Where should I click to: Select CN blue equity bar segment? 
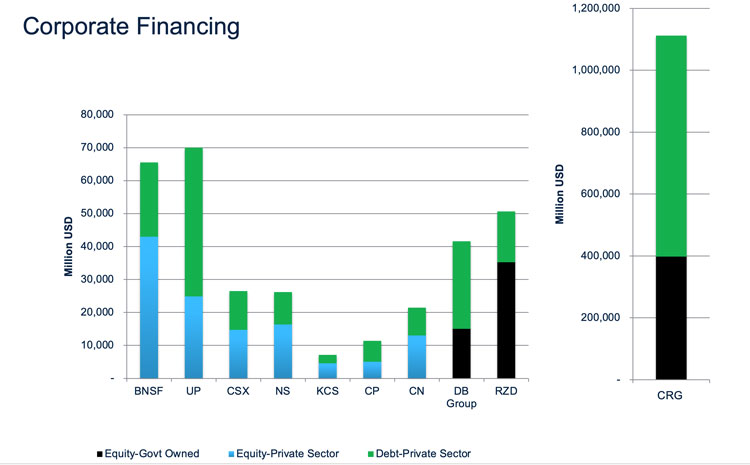pyautogui.click(x=417, y=357)
